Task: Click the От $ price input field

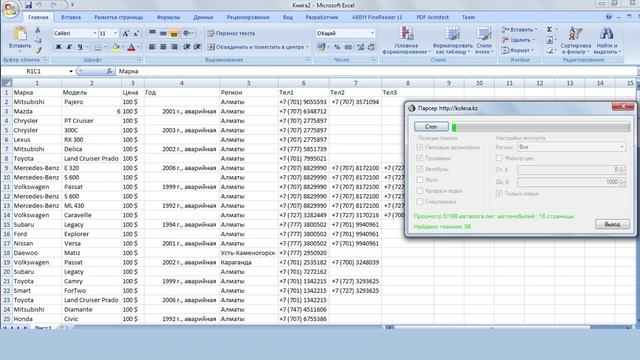Action: (x=571, y=169)
